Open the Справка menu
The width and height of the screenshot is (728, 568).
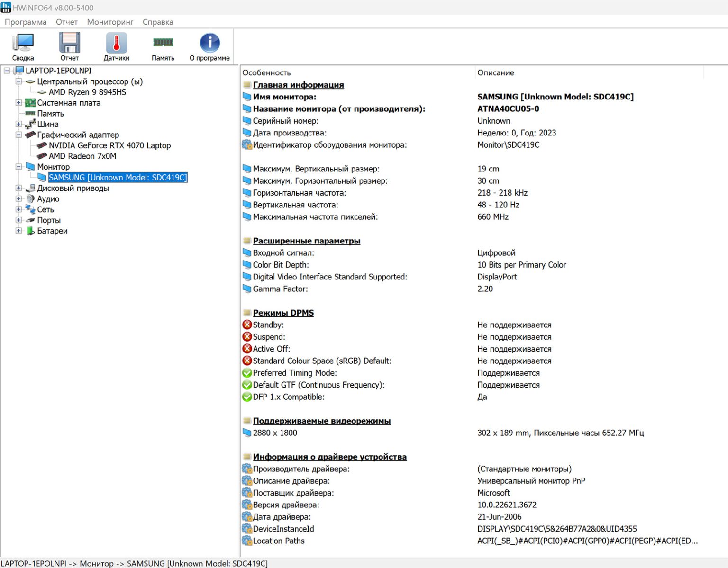[x=158, y=22]
